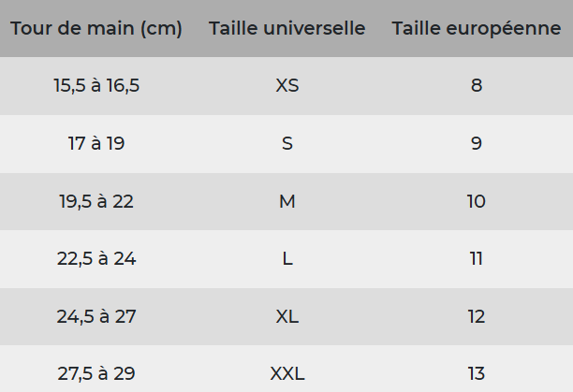This screenshot has height=392, width=573.
Task: Click the XL universal size cell
Action: (287, 316)
